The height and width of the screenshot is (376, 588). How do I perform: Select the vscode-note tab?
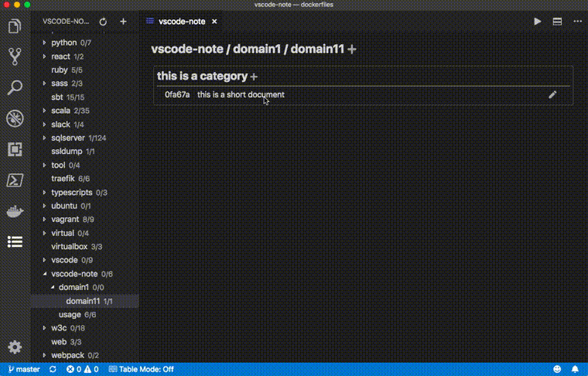pos(182,22)
